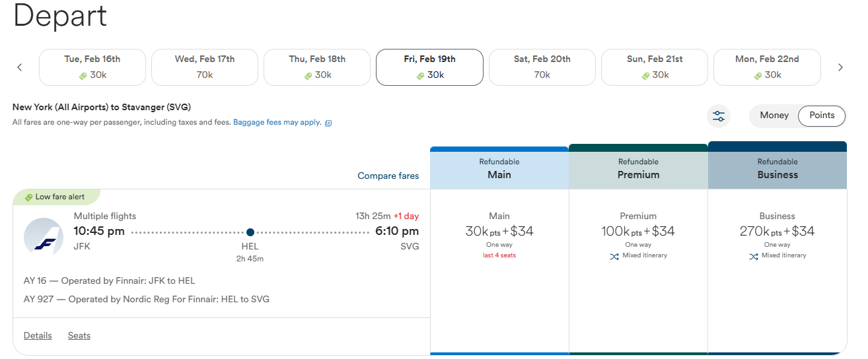The height and width of the screenshot is (359, 868).
Task: Switch fare display to Points
Action: point(822,115)
